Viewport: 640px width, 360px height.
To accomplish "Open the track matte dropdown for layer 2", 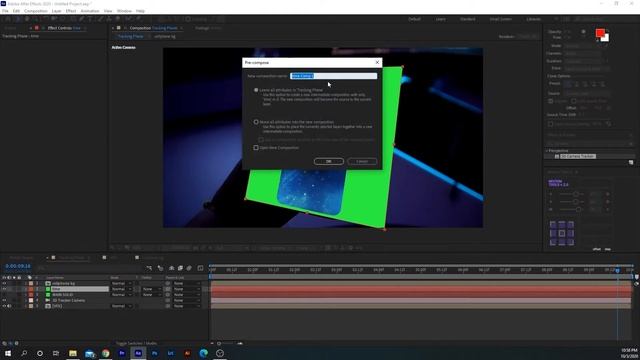I will [151, 289].
